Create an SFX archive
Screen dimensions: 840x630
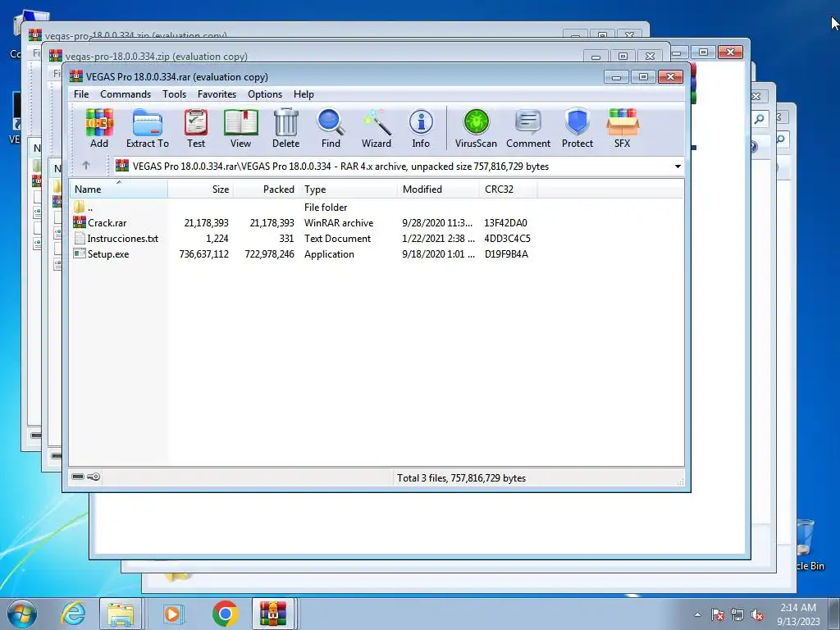tap(622, 128)
